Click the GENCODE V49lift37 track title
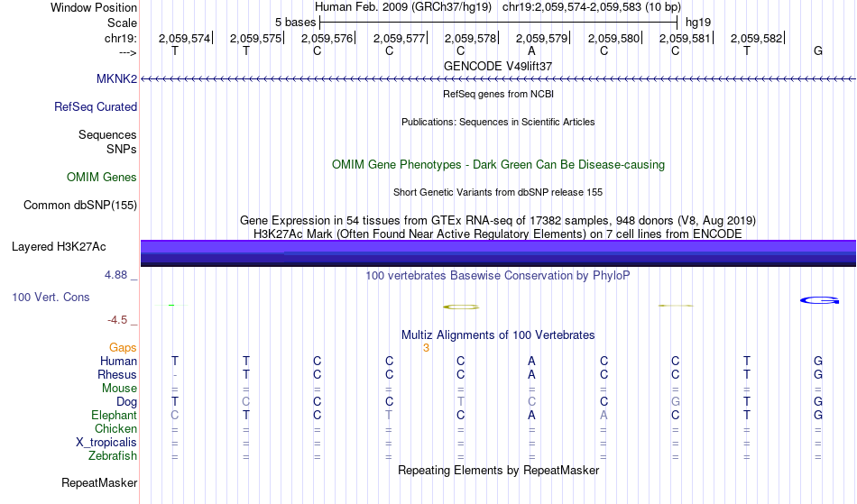 click(498, 66)
